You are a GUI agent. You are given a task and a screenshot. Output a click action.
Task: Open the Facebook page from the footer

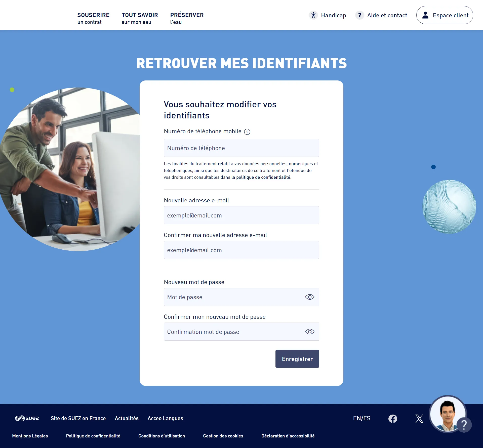tap(392, 419)
